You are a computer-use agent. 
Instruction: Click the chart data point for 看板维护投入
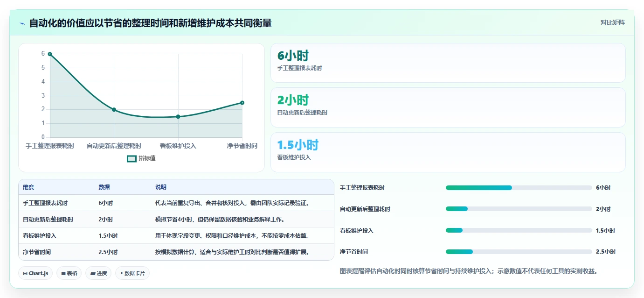pyautogui.click(x=178, y=117)
